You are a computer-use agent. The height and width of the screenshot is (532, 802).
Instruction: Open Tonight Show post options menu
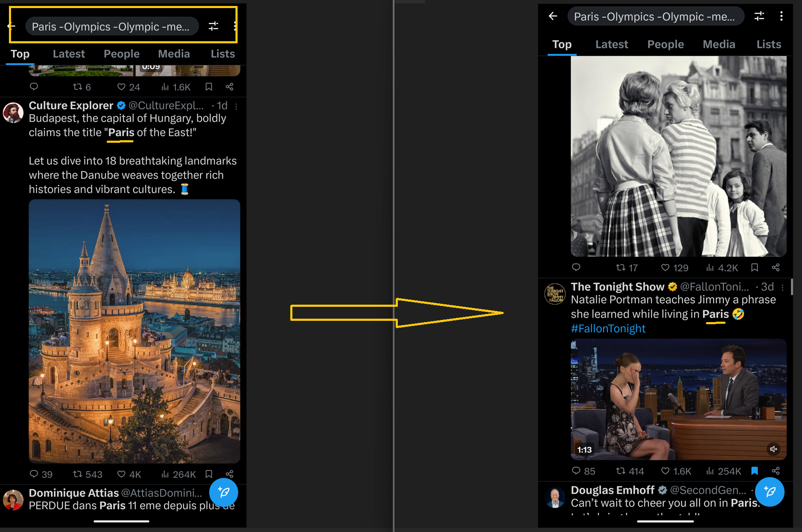click(x=782, y=288)
